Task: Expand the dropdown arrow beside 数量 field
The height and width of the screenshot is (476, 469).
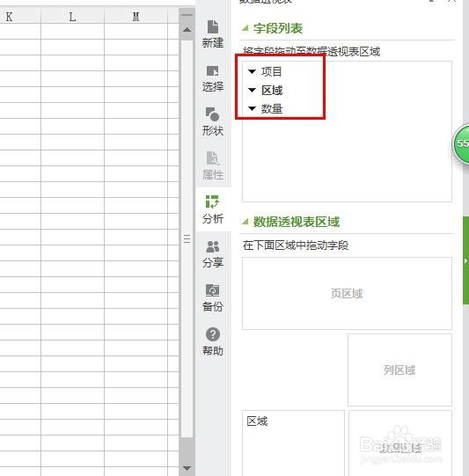Action: tap(252, 108)
